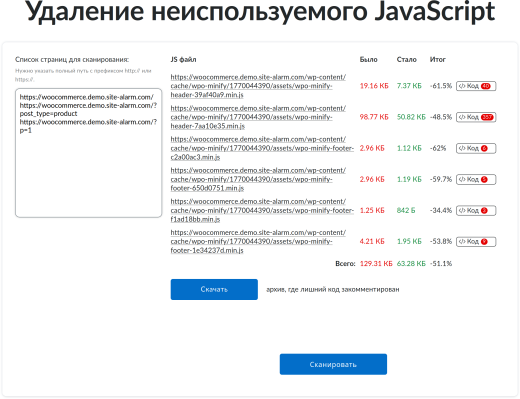Click the -59.7% result value

click(441, 179)
